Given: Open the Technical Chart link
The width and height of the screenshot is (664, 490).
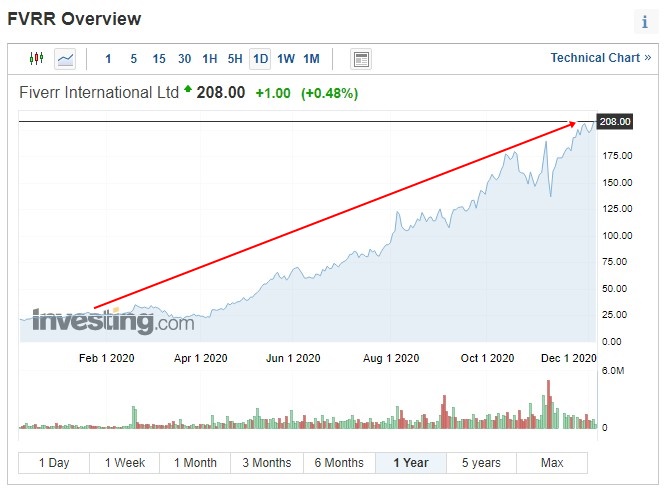Looking at the screenshot, I should (x=600, y=58).
